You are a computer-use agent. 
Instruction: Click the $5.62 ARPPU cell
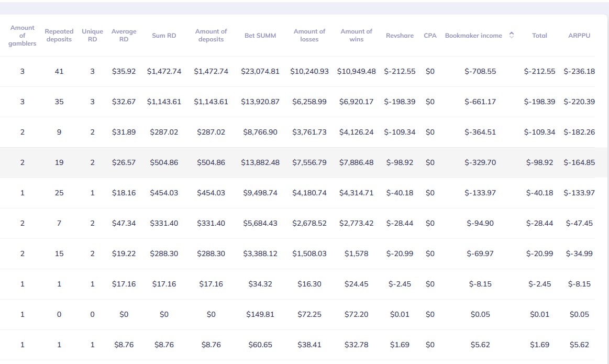pos(579,345)
